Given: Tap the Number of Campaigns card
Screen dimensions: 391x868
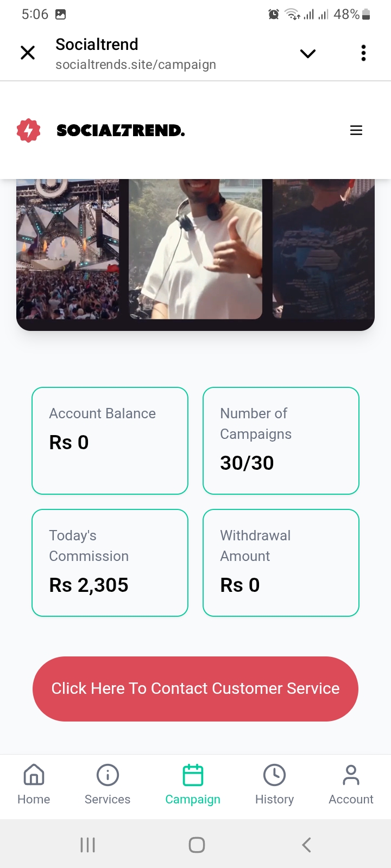Looking at the screenshot, I should pyautogui.click(x=281, y=441).
